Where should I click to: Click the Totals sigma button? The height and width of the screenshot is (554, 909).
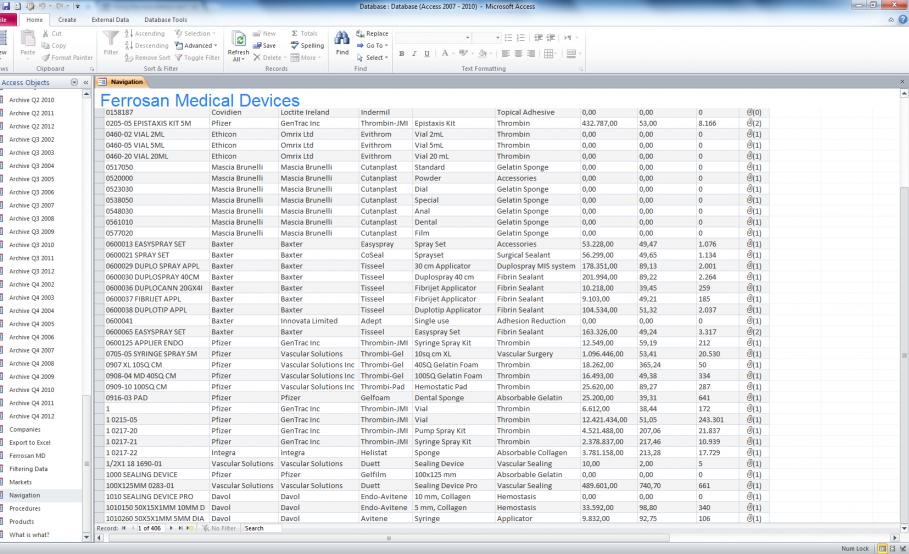[x=304, y=34]
